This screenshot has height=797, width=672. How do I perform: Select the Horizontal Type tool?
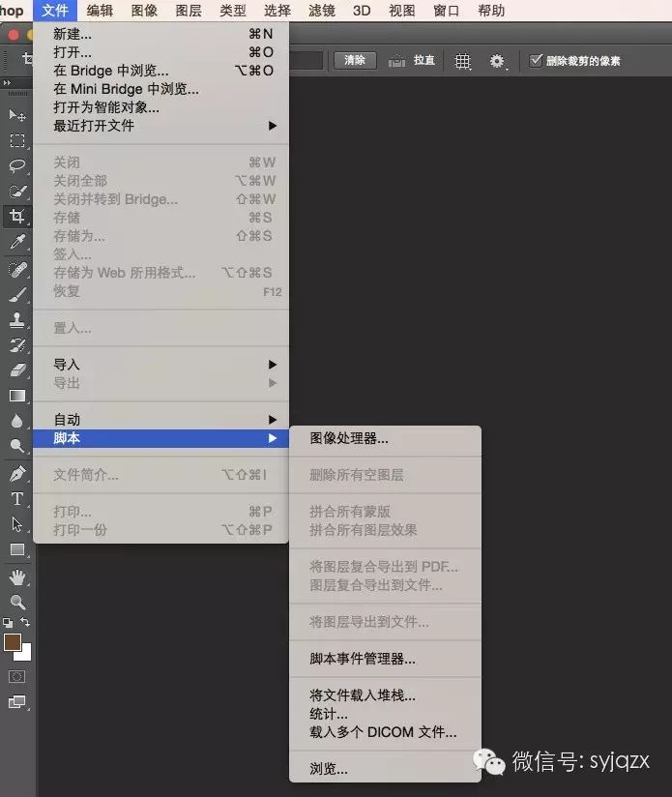click(17, 499)
